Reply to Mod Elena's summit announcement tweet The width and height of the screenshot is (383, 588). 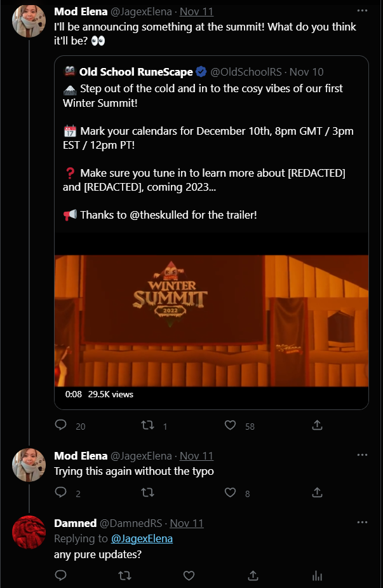(x=61, y=425)
